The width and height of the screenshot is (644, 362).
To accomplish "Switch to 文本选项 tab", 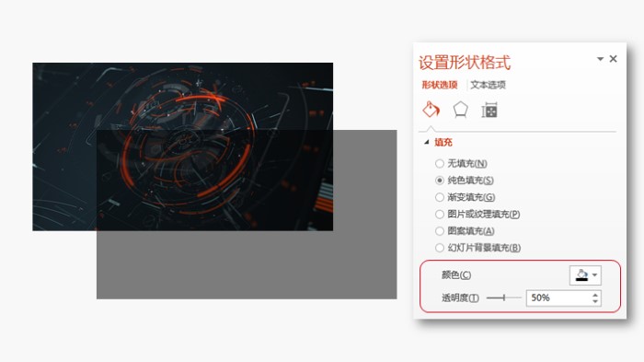I will tap(488, 85).
